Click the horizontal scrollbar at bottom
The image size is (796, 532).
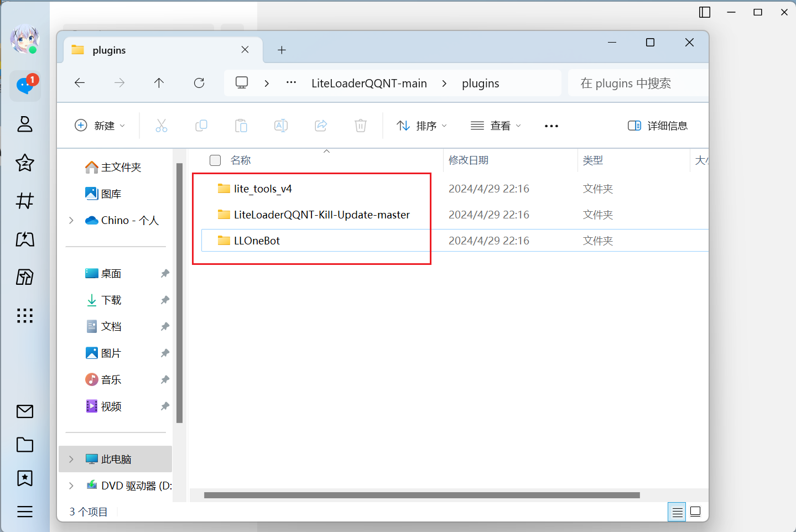422,495
